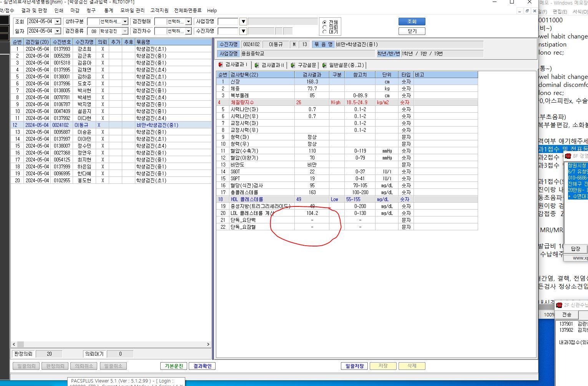
Task: Click the green flag icon on 검사결과 II tab
Action: pyautogui.click(x=257, y=65)
